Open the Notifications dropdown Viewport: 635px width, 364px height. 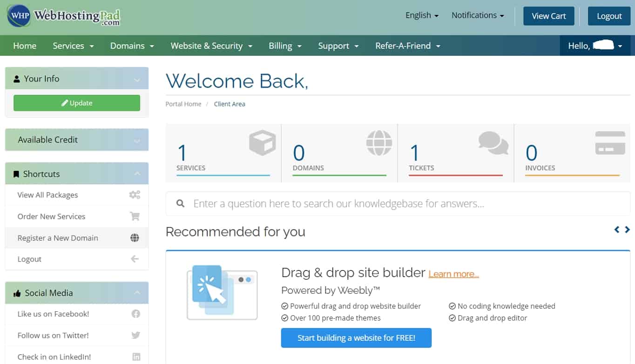click(478, 15)
